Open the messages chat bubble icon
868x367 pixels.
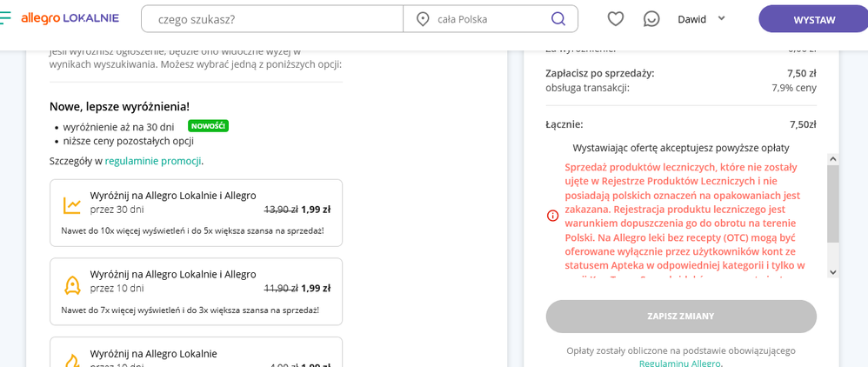(x=651, y=19)
